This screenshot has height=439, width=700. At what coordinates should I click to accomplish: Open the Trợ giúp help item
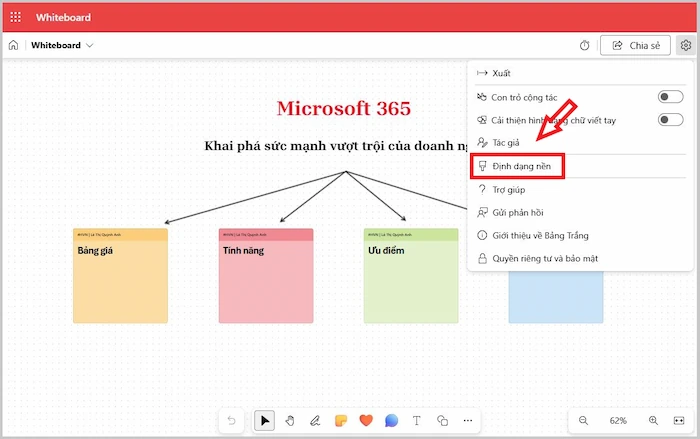(580, 190)
